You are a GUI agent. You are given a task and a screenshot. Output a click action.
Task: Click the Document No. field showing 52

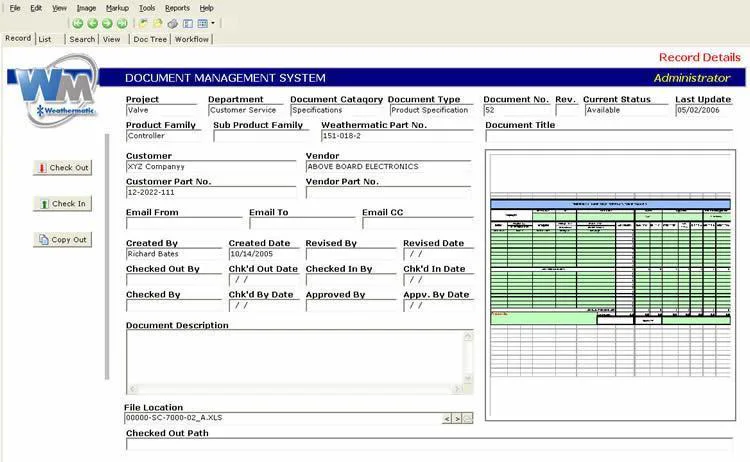(x=517, y=110)
